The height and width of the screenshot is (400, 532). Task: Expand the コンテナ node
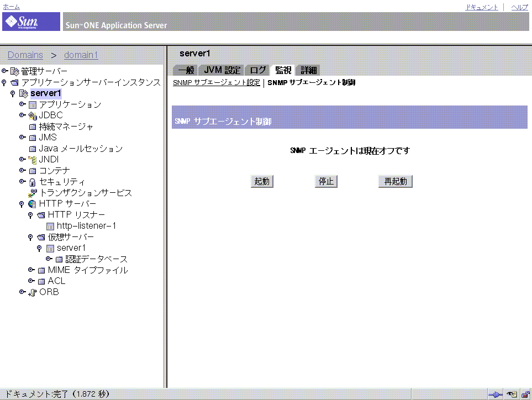pos(23,170)
